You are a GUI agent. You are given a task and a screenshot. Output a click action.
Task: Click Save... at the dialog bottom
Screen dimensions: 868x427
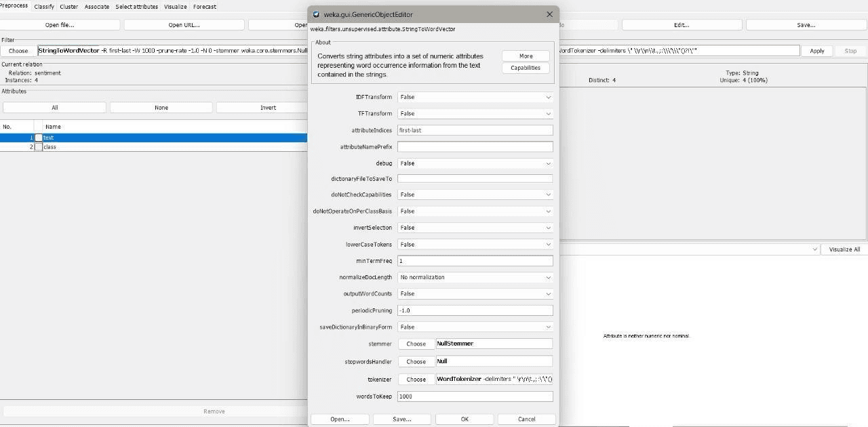coord(402,419)
